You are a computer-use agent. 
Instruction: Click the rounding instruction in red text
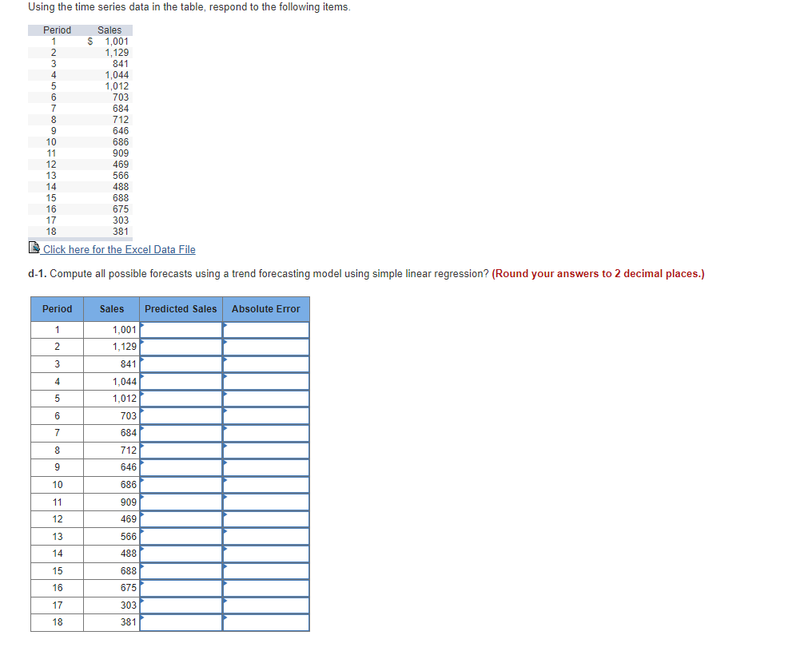click(598, 274)
